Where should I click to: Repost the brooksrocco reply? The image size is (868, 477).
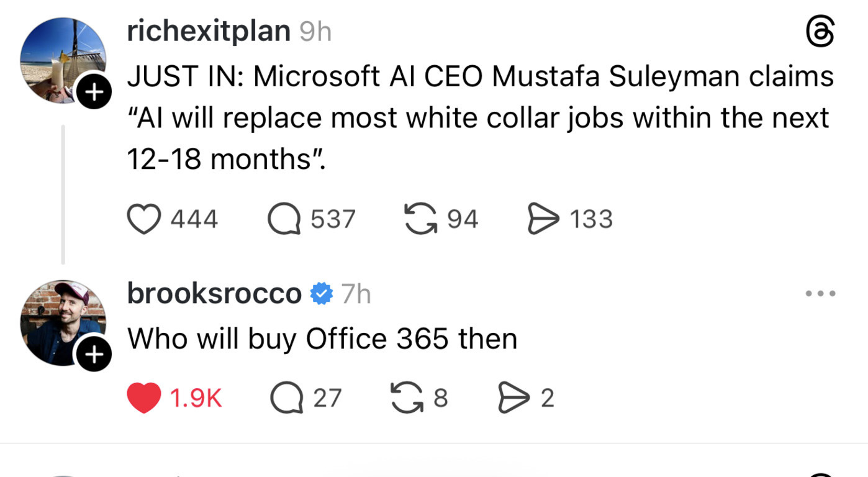click(x=405, y=397)
